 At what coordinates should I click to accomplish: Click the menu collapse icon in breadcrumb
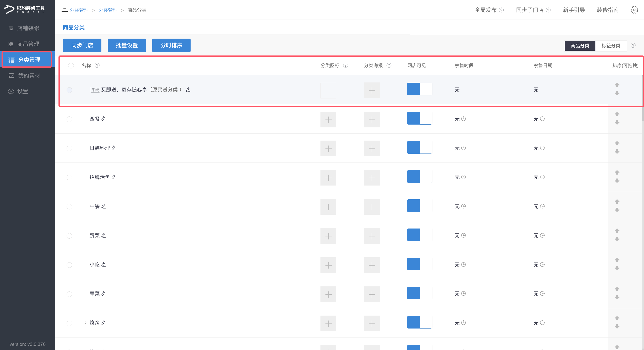coord(64,10)
